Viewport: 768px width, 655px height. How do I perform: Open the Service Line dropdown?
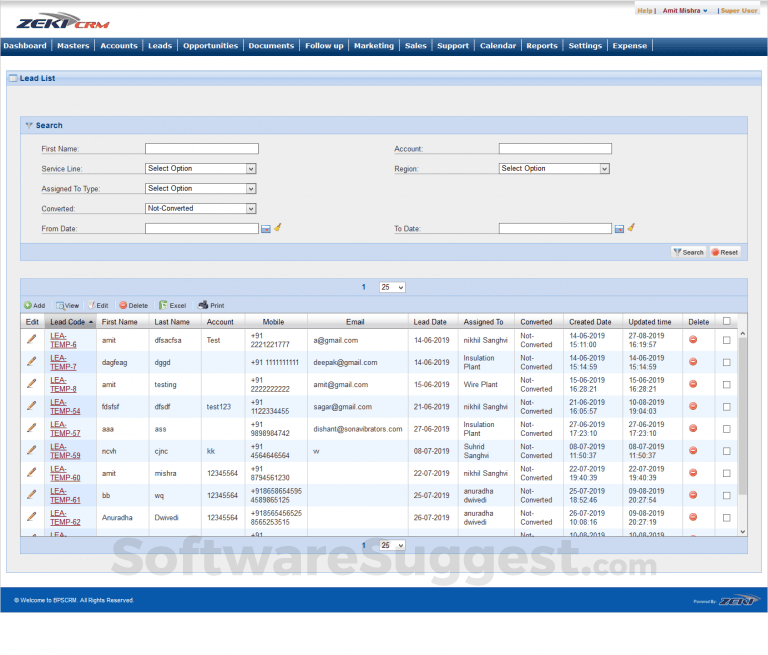(x=201, y=169)
